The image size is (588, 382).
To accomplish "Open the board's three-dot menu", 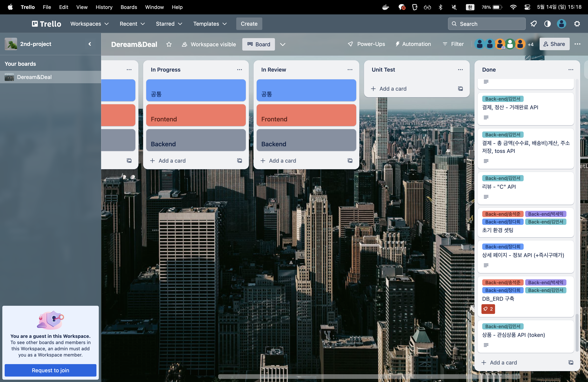I will tap(577, 44).
